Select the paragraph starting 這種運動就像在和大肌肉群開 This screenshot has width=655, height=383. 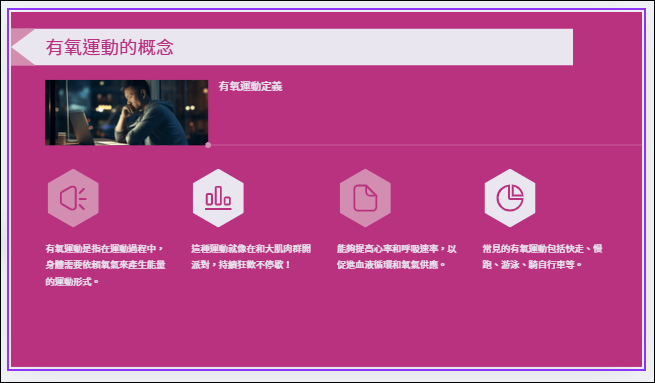coord(251,257)
